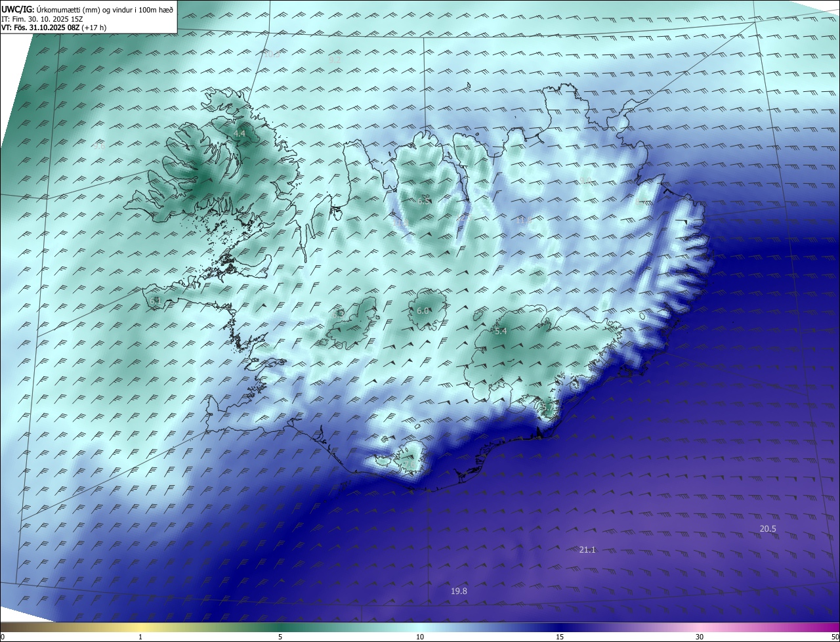Click the valid time line 'VT: Fös. 31.10.2025 08Z (+17 h)'

point(54,28)
